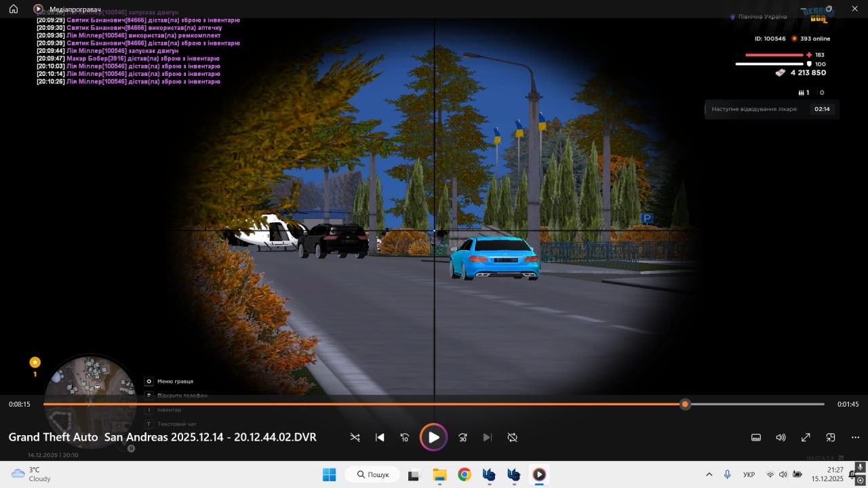Click the 393 online counter

(811, 39)
